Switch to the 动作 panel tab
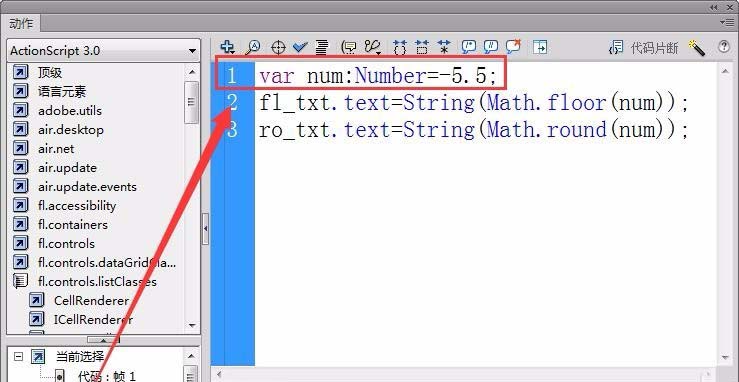The image size is (739, 382). [21, 24]
